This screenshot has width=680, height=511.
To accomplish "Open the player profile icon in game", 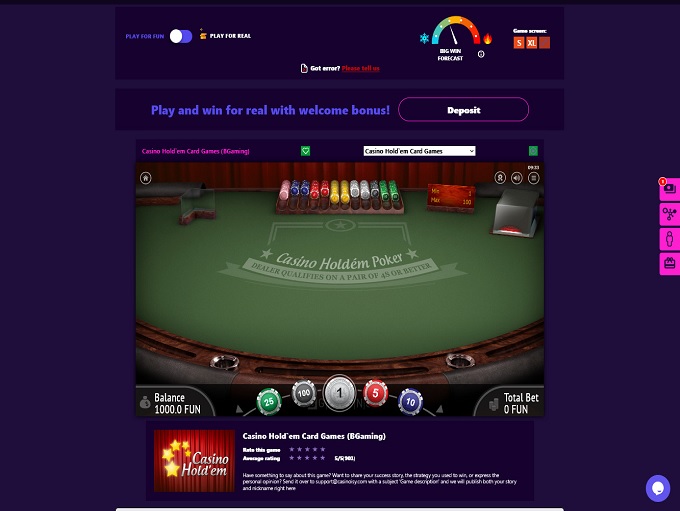I will pos(500,178).
